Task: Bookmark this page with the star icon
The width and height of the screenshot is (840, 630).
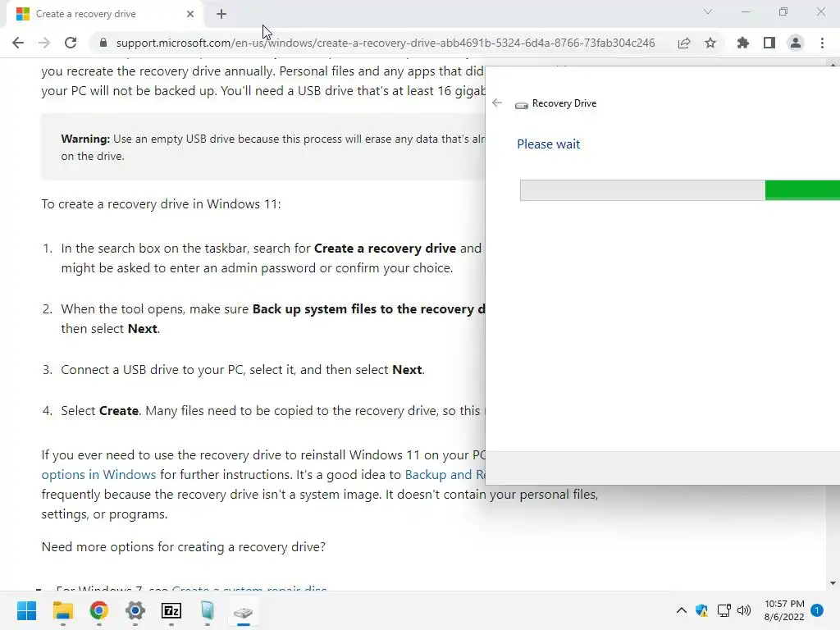Action: click(x=710, y=43)
